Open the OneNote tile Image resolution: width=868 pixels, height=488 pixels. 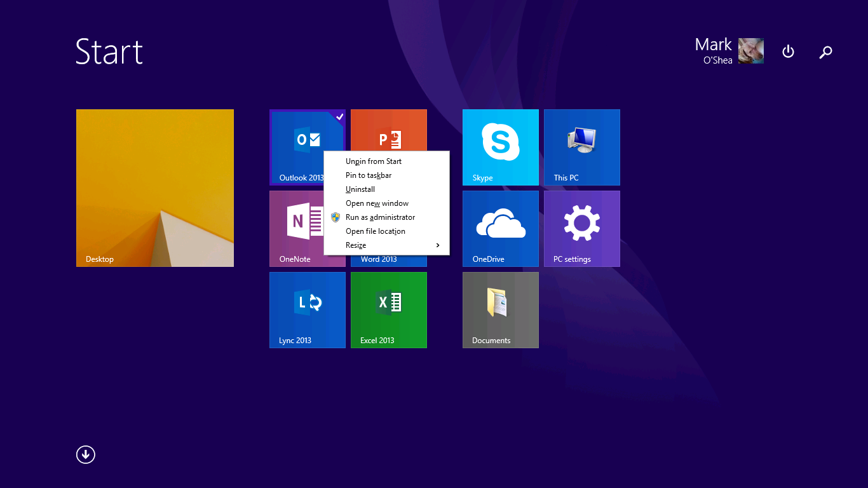coord(296,228)
